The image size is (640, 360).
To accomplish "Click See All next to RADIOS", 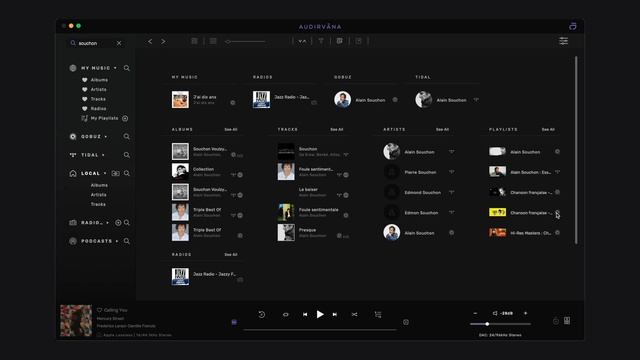I will pyautogui.click(x=231, y=254).
